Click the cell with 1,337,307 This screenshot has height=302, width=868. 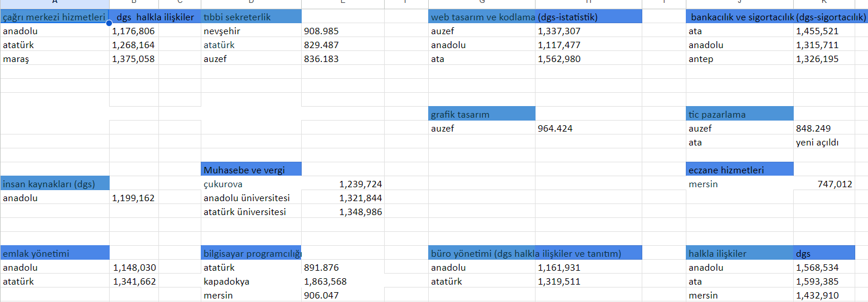pyautogui.click(x=588, y=31)
